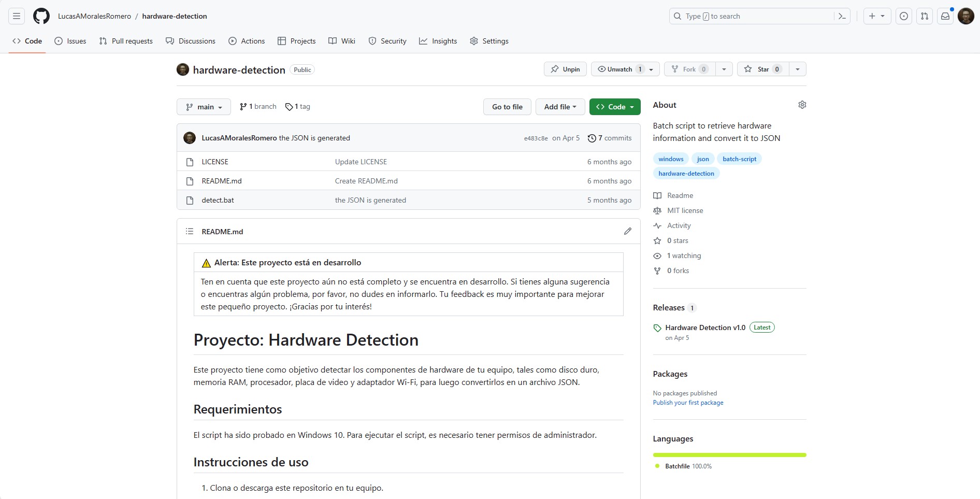This screenshot has height=499, width=980.
Task: Click the Batchfile language bar
Action: click(x=729, y=455)
